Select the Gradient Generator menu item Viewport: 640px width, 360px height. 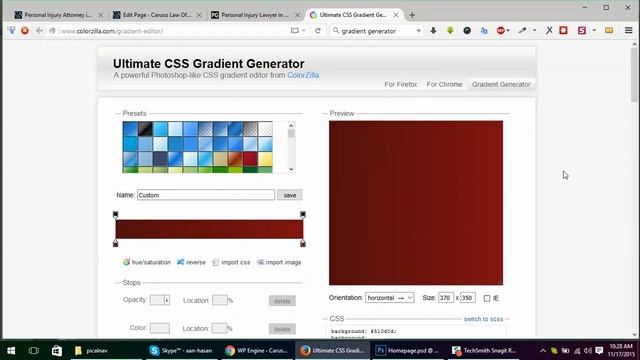pyautogui.click(x=501, y=84)
